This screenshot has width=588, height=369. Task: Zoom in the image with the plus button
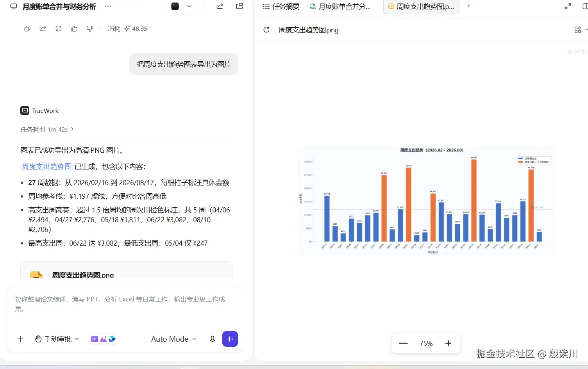(448, 343)
